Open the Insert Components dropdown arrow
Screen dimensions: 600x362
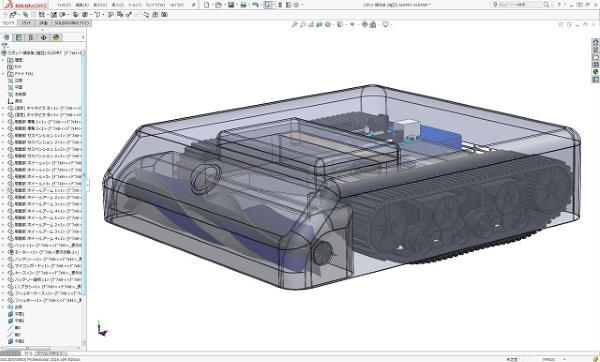pyautogui.click(x=18, y=15)
